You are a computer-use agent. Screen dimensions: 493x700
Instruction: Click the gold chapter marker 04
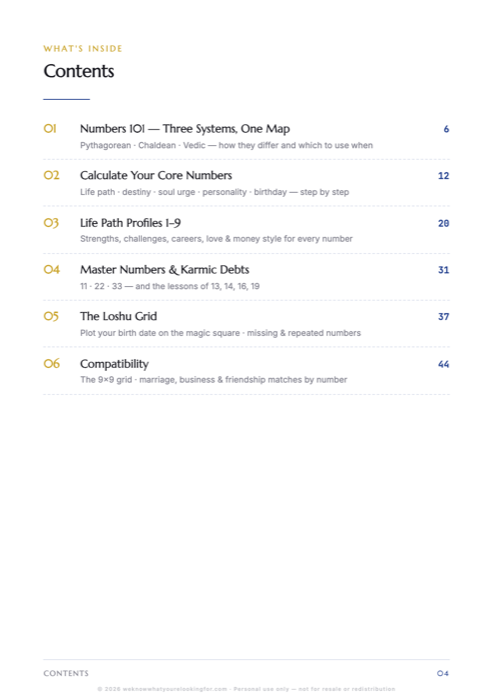(x=52, y=270)
